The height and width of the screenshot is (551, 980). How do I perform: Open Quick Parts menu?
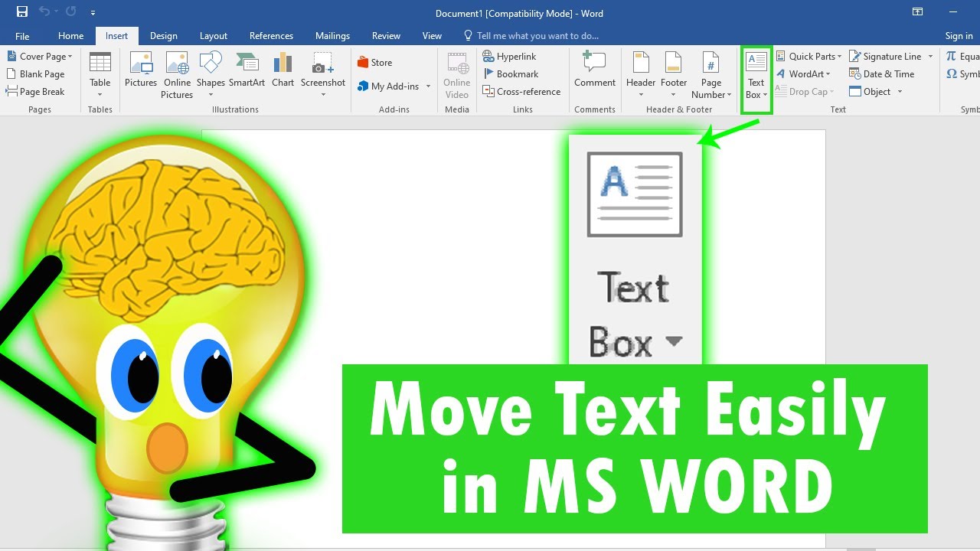click(808, 57)
